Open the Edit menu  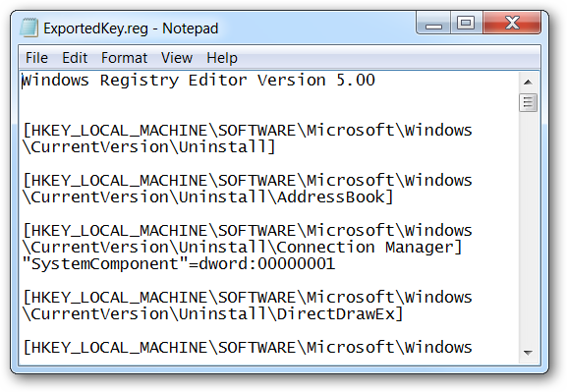pyautogui.click(x=75, y=58)
